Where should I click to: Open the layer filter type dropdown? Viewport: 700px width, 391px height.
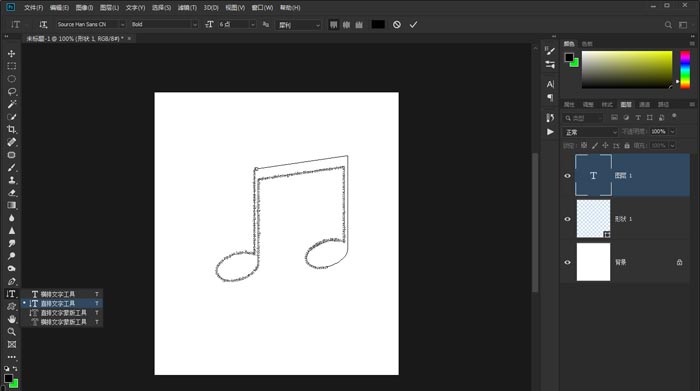tap(583, 118)
